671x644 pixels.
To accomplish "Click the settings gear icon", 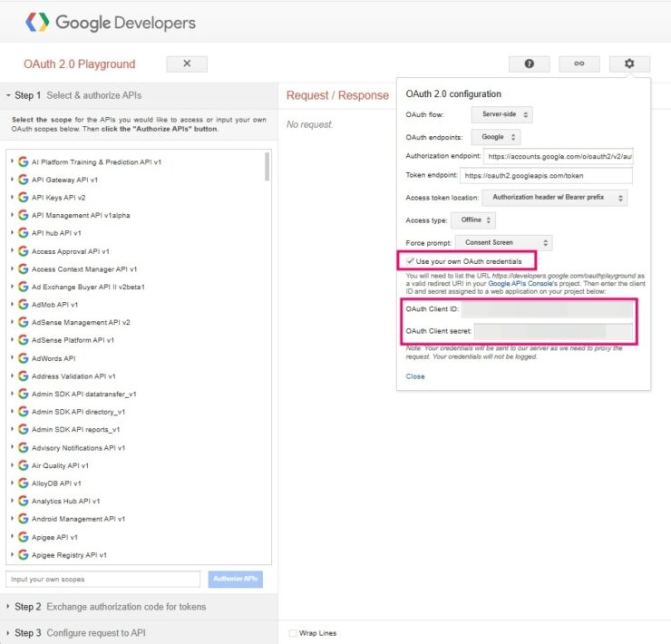I will click(x=629, y=63).
